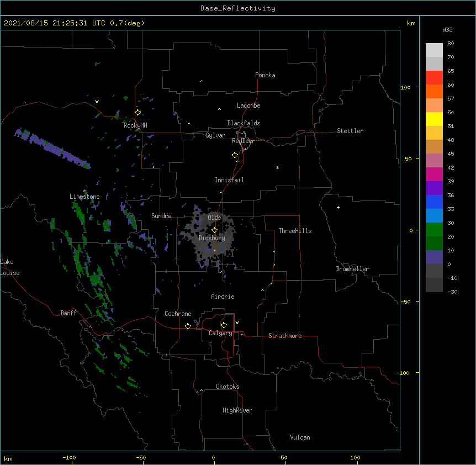
Task: Click the Blackfalds city label
Action: pos(244,123)
